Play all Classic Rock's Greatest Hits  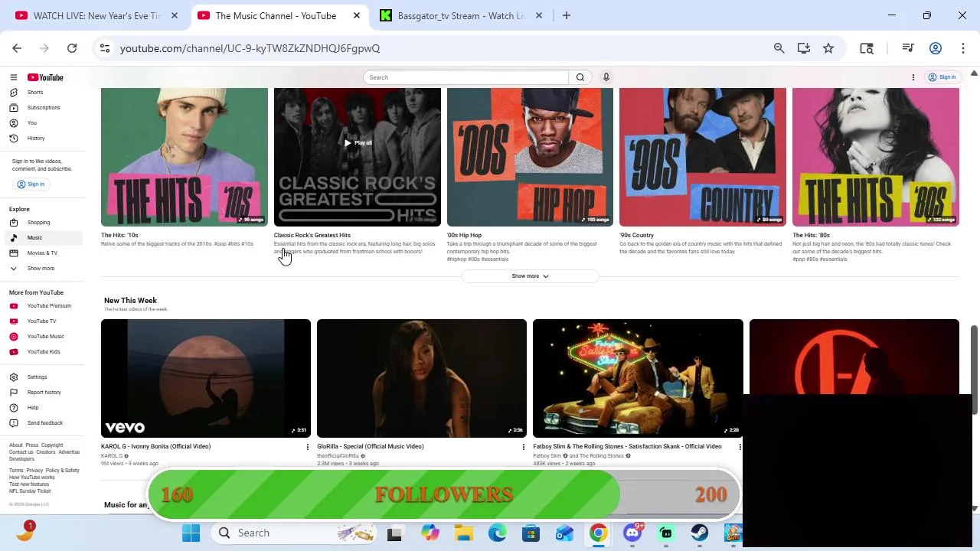(358, 143)
